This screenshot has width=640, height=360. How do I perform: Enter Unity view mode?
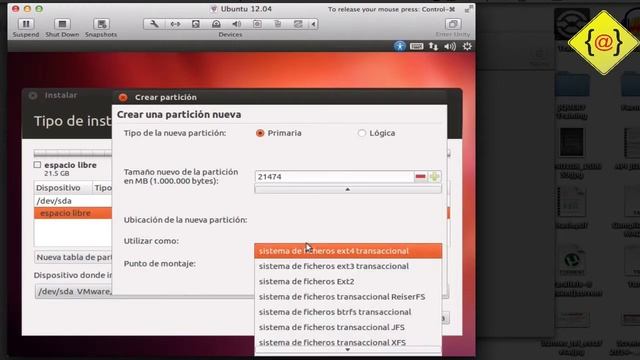[453, 24]
